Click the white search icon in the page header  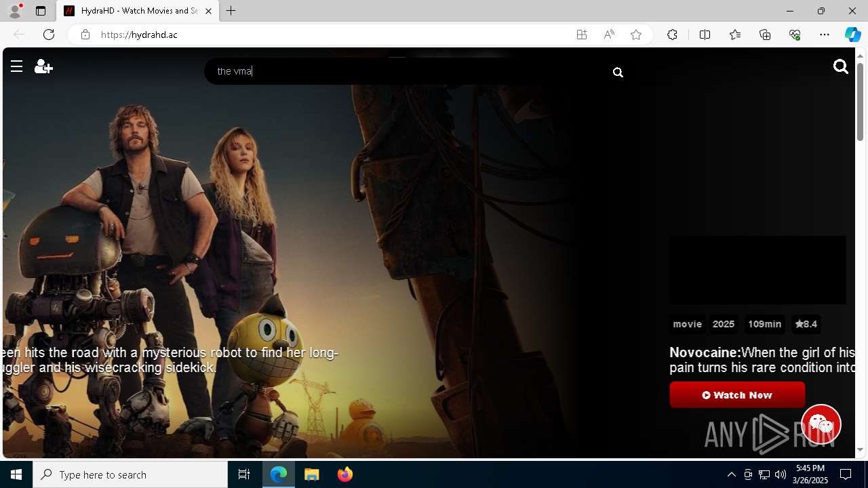point(841,66)
